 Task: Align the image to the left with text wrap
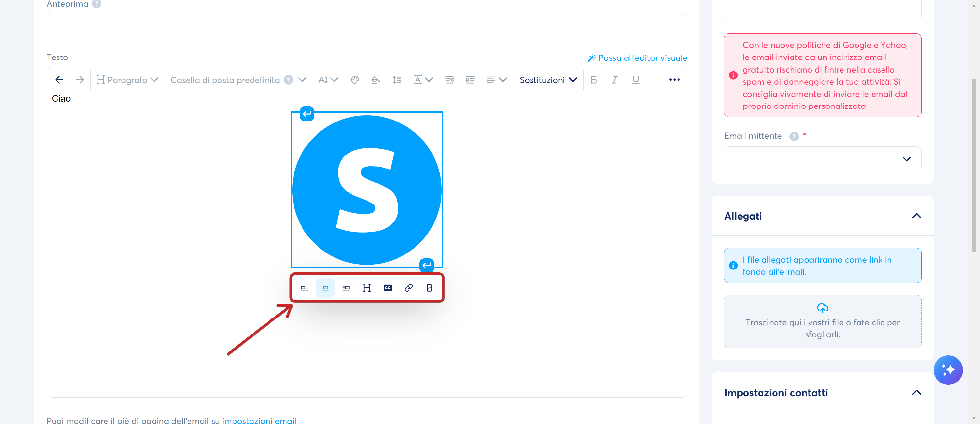pyautogui.click(x=304, y=288)
